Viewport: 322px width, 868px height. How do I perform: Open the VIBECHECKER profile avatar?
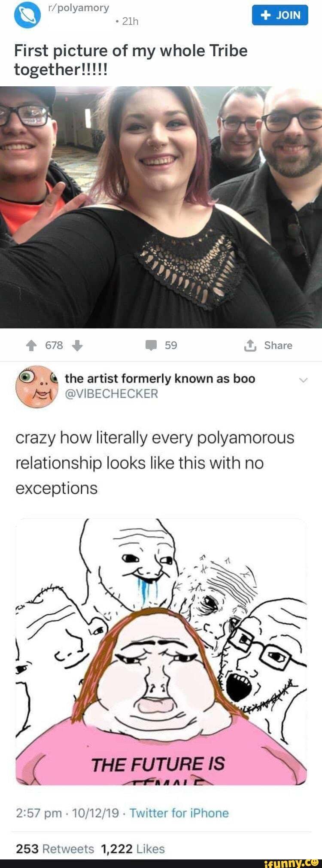click(x=36, y=387)
